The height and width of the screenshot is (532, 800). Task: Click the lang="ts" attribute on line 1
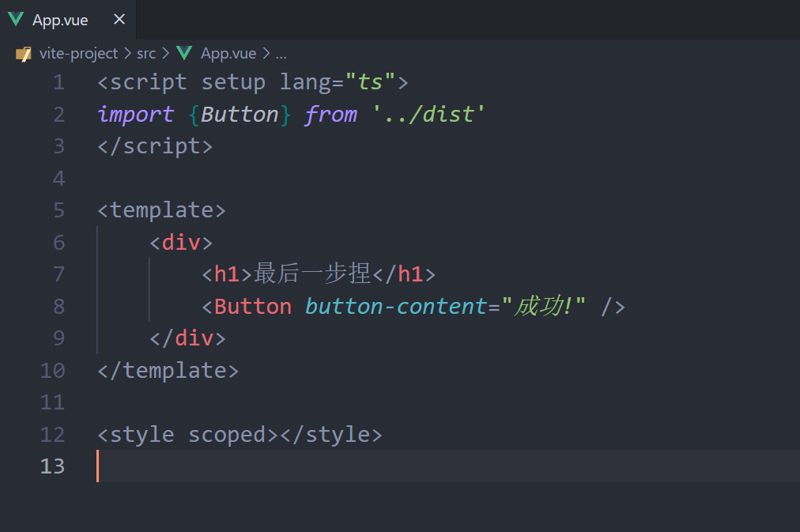tap(338, 83)
